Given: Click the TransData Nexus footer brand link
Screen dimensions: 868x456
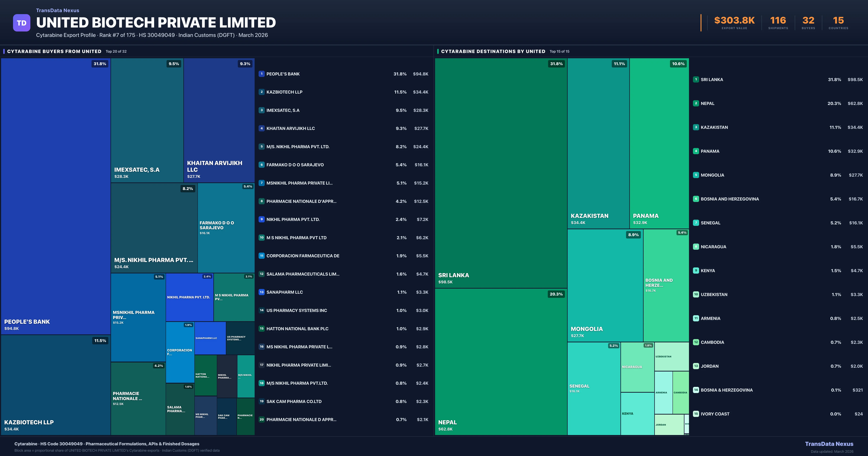Looking at the screenshot, I should pos(829,444).
